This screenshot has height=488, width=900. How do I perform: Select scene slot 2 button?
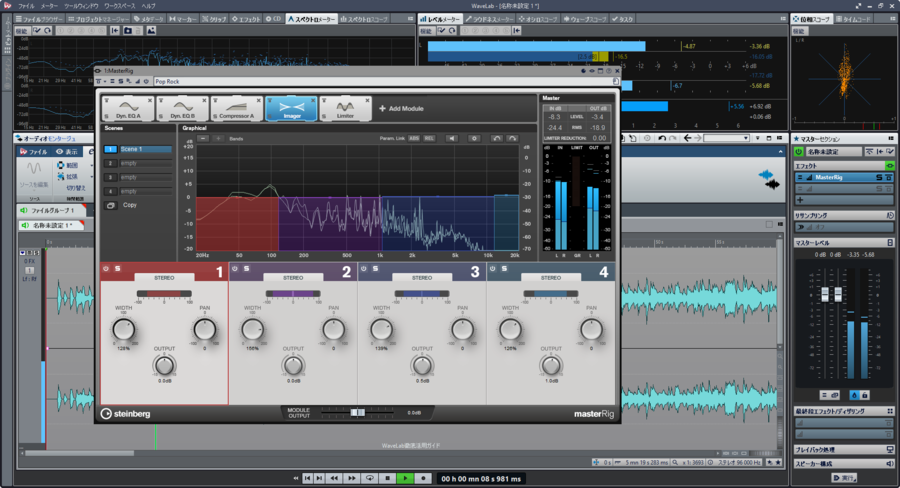coord(110,164)
